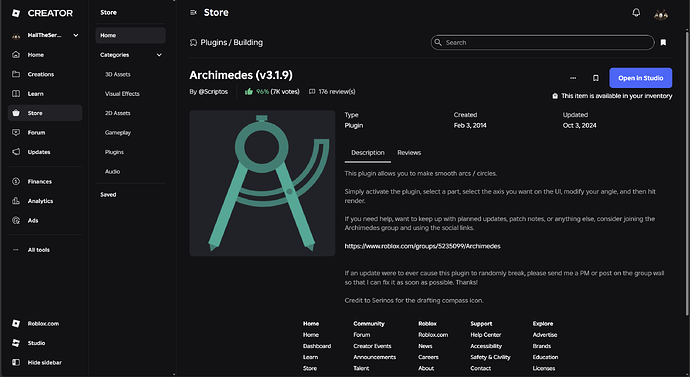Click the Roblox Creator logo icon
Screen dimensions: 690x377
pyautogui.click(x=16, y=13)
